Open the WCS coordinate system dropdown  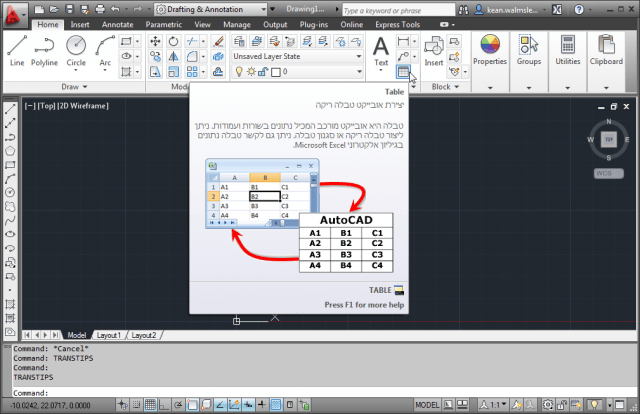609,173
